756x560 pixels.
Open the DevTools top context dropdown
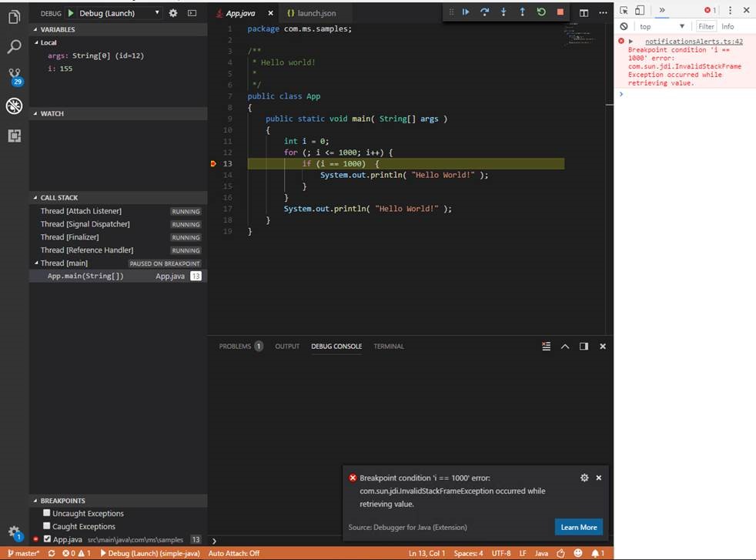click(662, 26)
